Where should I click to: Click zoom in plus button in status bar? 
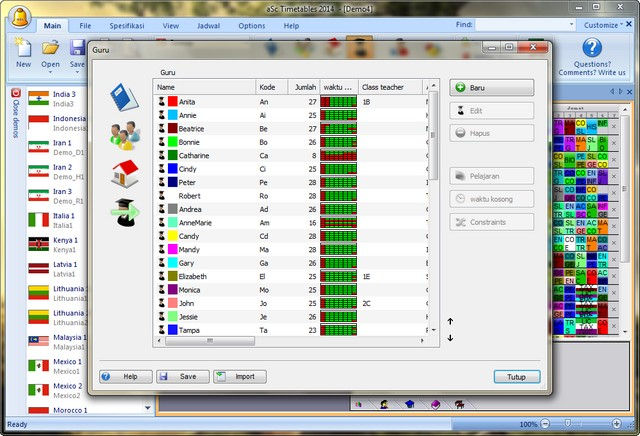[x=617, y=424]
